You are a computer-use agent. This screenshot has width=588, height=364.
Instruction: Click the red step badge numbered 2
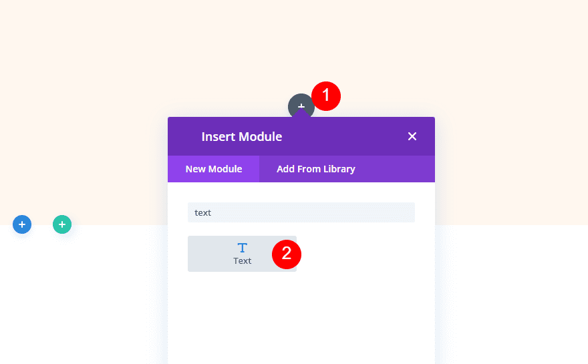coord(287,254)
